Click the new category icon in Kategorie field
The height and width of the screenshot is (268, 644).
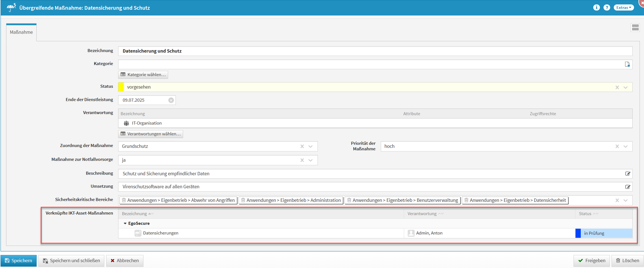pos(627,64)
